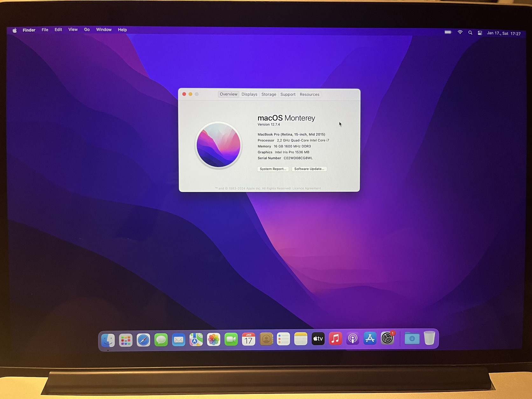This screenshot has width=532, height=399.
Task: Open Launchpad in the Dock
Action: [126, 340]
